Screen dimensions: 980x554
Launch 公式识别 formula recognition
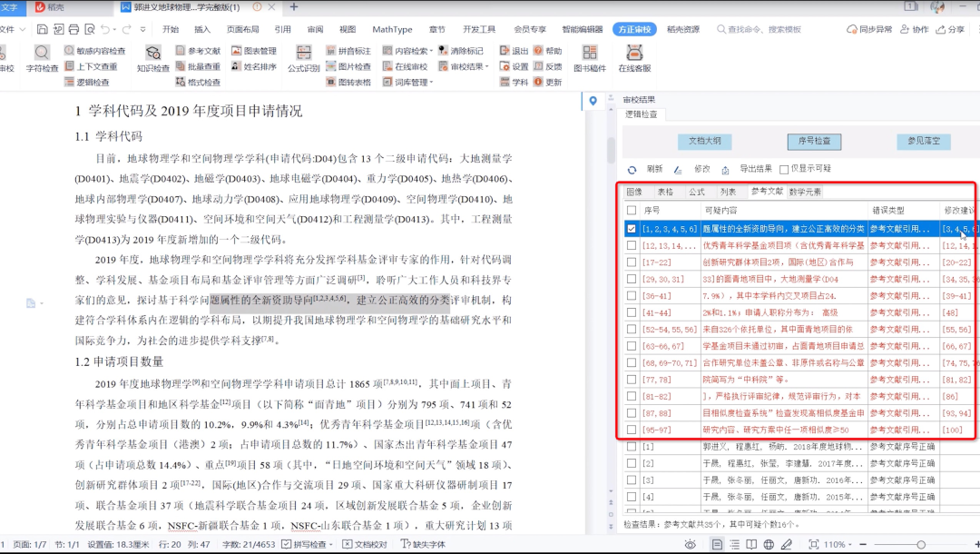304,59
